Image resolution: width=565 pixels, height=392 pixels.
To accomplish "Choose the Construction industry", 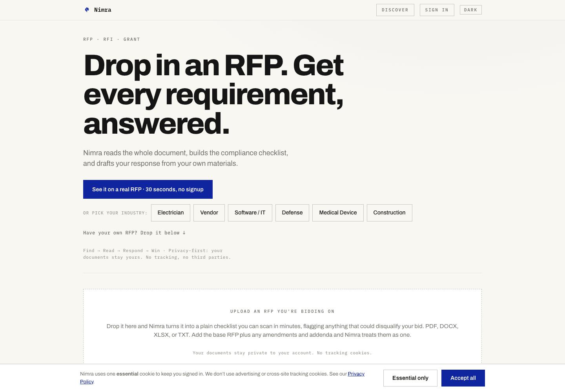I will tap(390, 213).
